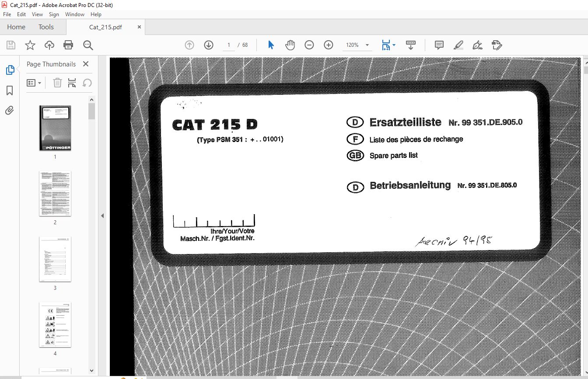Switch to the Home tab
The height and width of the screenshot is (379, 588).
pos(16,27)
